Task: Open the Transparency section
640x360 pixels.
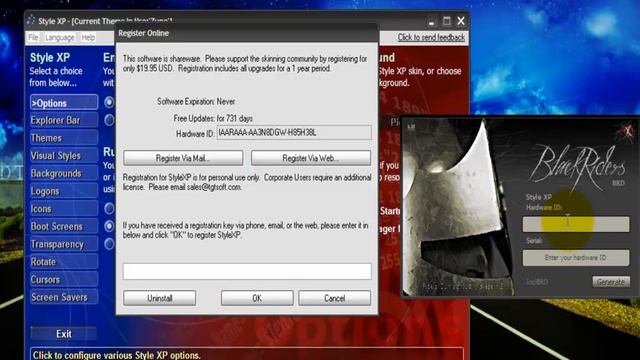Action: (64, 244)
